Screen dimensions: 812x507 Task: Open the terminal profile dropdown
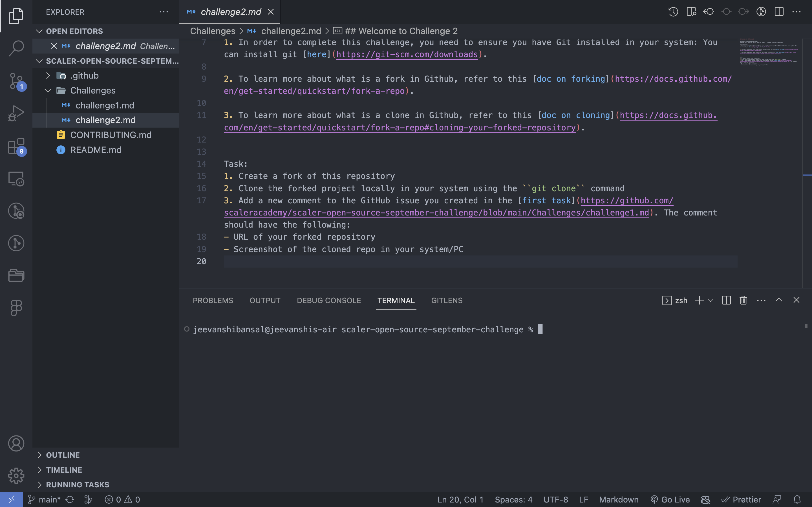tap(710, 300)
